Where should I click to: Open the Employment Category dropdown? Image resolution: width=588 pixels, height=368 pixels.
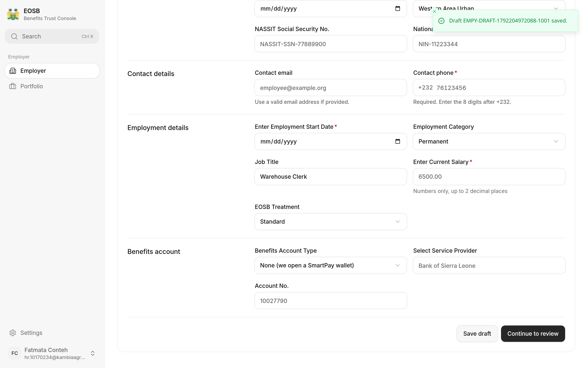point(489,141)
